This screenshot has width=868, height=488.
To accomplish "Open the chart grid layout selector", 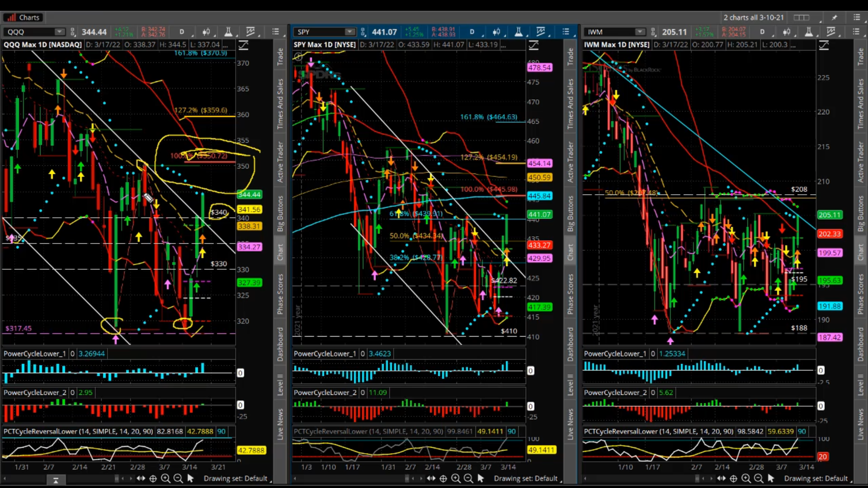I will (x=802, y=18).
